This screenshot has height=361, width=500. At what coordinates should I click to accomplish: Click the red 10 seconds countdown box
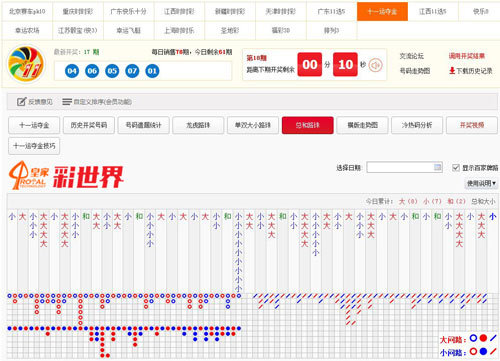pos(345,64)
